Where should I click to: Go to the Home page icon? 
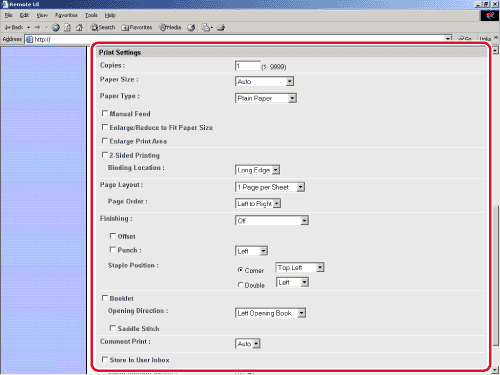pos(79,28)
